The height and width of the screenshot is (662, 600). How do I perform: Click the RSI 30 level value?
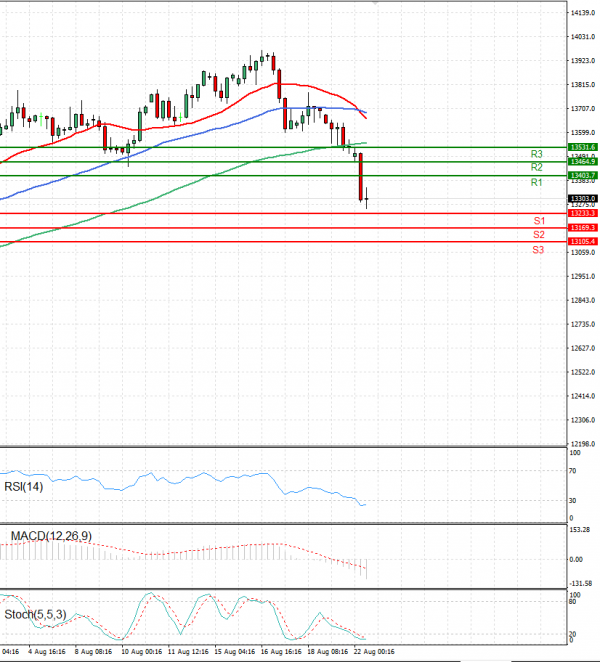tap(573, 500)
